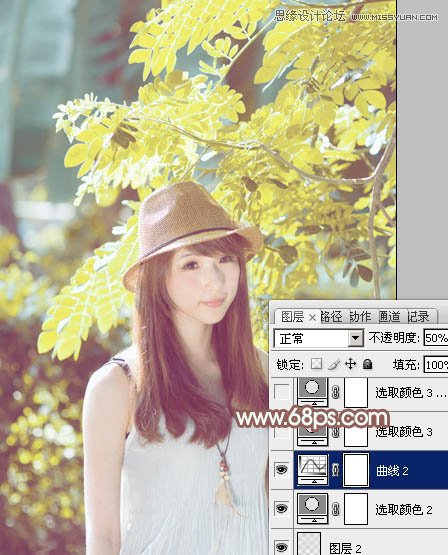Select the 选取颜色 2 layer name
Image resolution: width=448 pixels, height=555 pixels.
click(404, 509)
